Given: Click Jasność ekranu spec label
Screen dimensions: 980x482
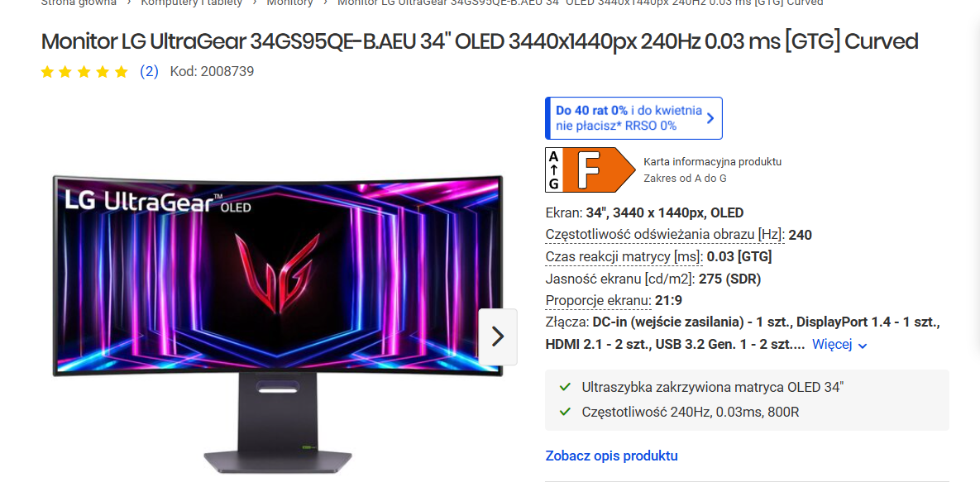Looking at the screenshot, I should coord(620,278).
